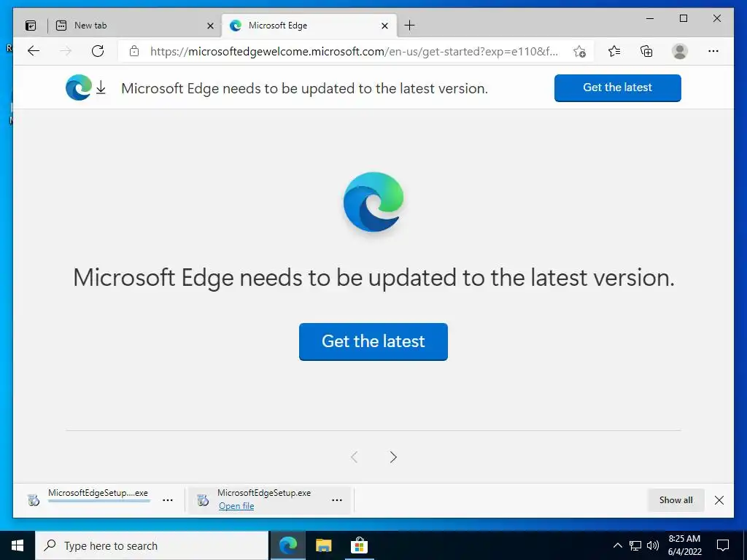747x560 pixels.
Task: Click the large Get the latest button
Action: click(x=373, y=341)
